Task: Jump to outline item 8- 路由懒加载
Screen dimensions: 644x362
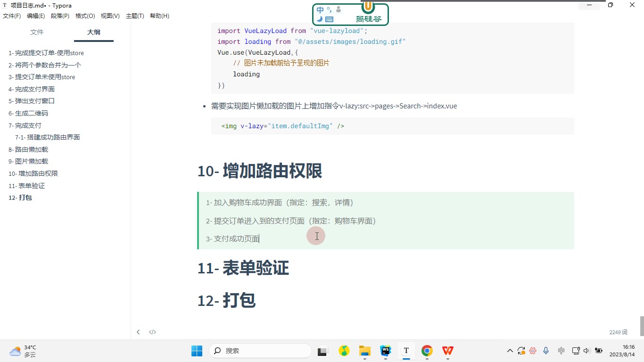Action: (28, 149)
